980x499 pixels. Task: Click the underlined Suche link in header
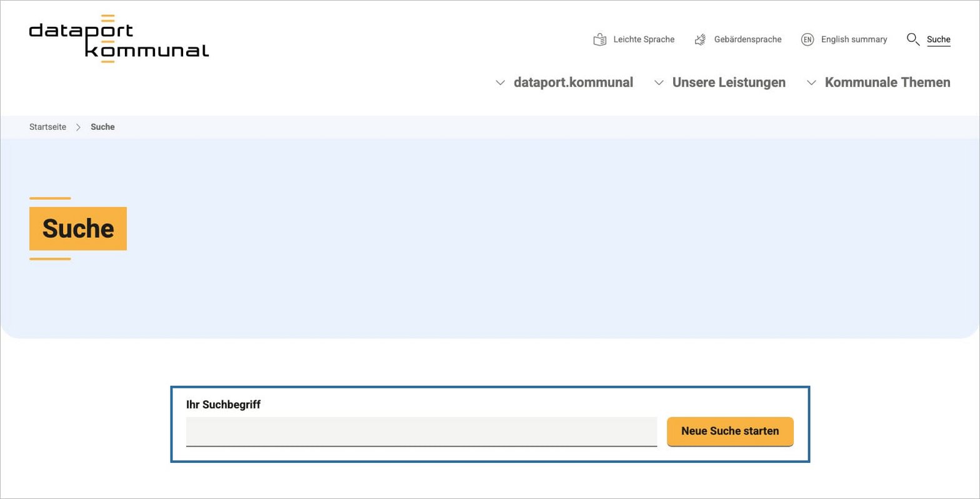tap(938, 39)
